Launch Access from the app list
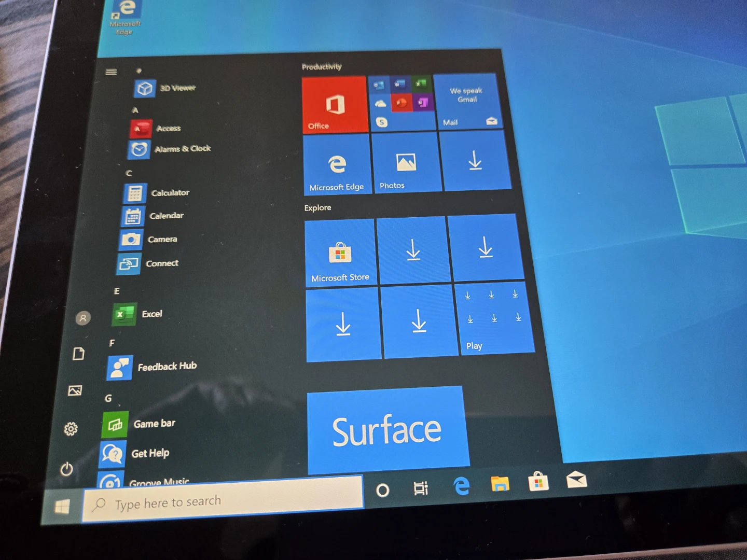Image resolution: width=747 pixels, height=560 pixels. (x=156, y=128)
